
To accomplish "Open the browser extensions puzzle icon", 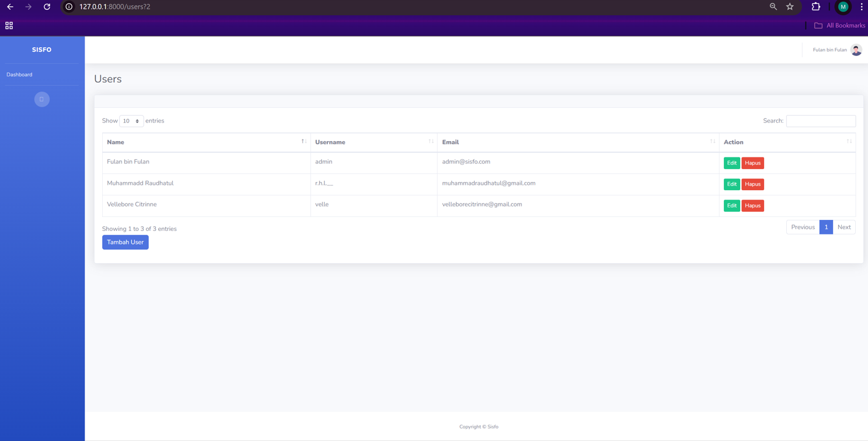I will point(815,7).
